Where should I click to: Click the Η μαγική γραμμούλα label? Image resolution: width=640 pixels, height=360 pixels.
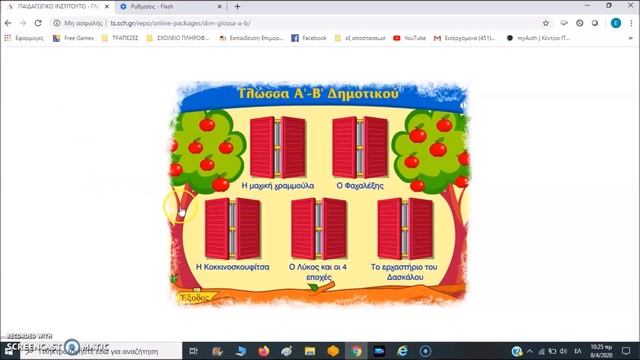click(x=278, y=186)
